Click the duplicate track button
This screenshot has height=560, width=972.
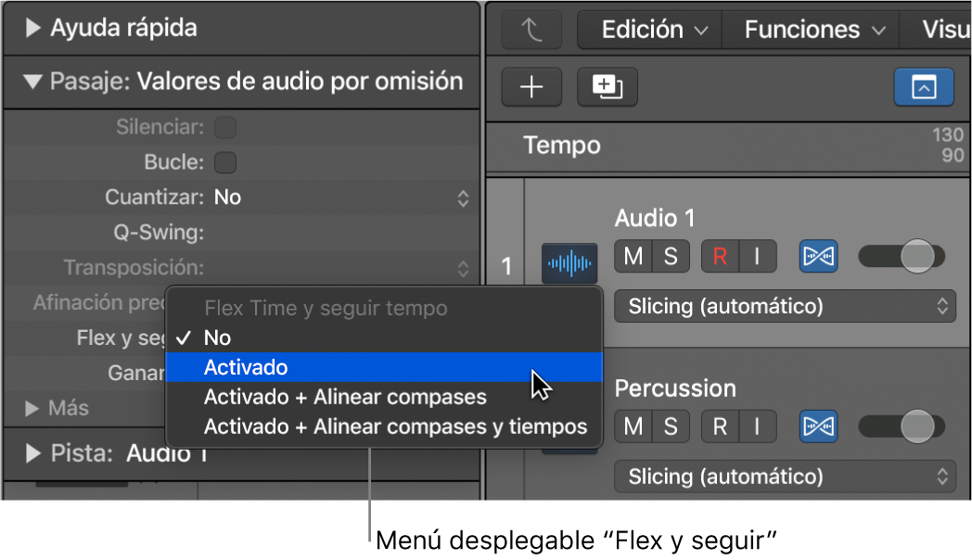click(x=607, y=87)
